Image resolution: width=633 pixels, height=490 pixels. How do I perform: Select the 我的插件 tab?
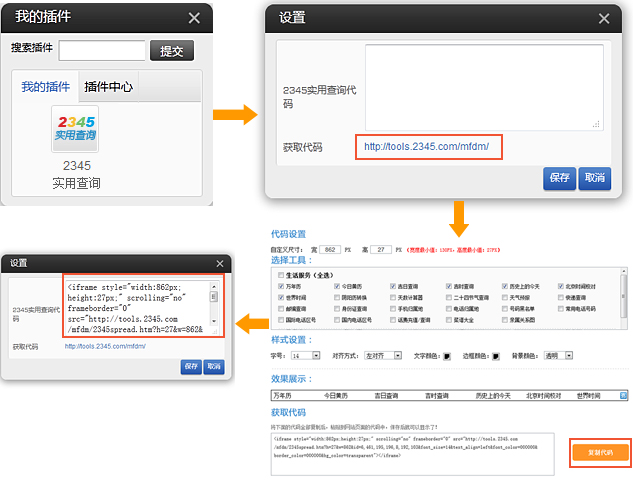click(x=45, y=87)
